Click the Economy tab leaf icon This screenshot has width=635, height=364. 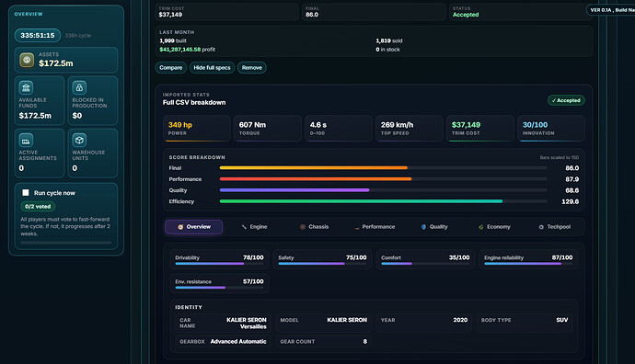480,227
